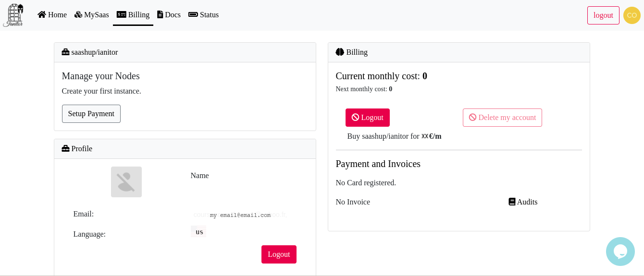Click the brain icon beside Billing heading
Image resolution: width=644 pixels, height=276 pixels.
[x=340, y=52]
